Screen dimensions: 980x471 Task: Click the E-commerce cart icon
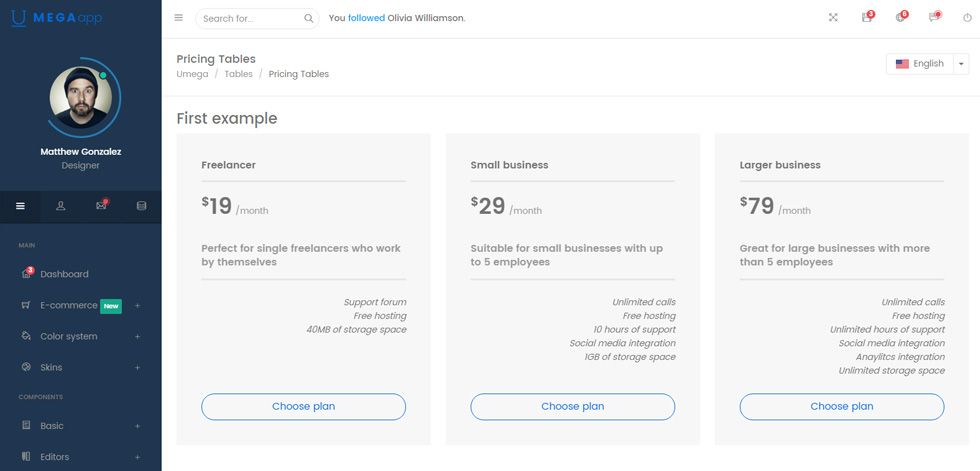(26, 305)
